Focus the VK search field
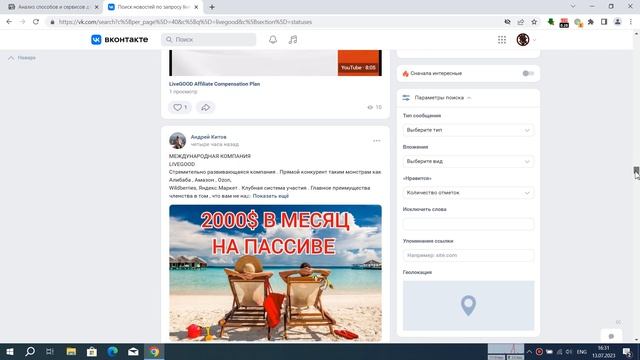 (x=209, y=40)
